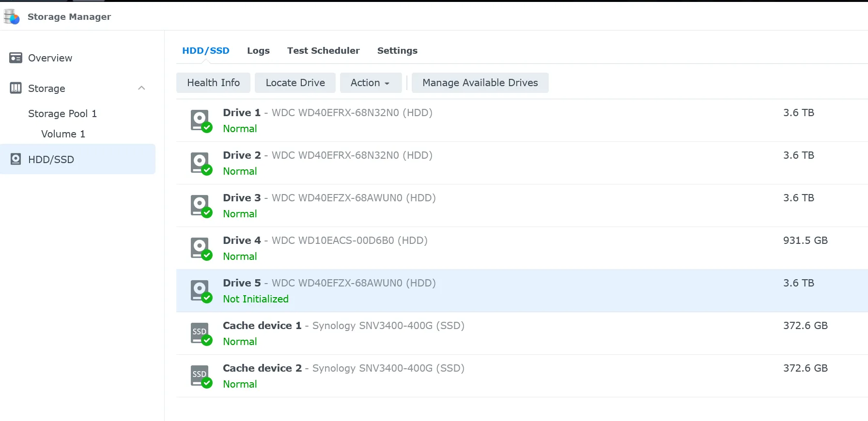Click Drive 5 Not Initialized status
The image size is (868, 421).
click(x=256, y=299)
